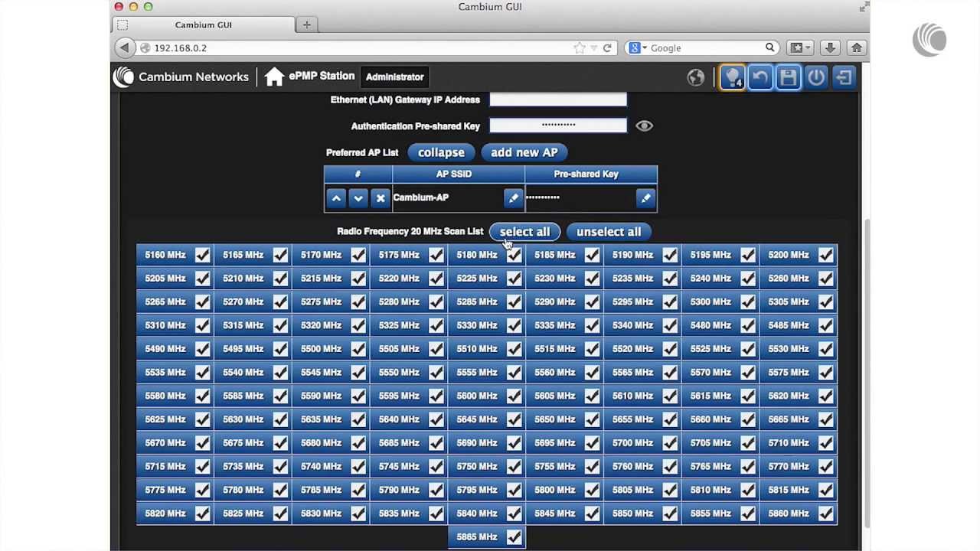Image resolution: width=980 pixels, height=551 pixels.
Task: Focus the Authentication Pre-shared Key field
Action: pyautogui.click(x=558, y=126)
